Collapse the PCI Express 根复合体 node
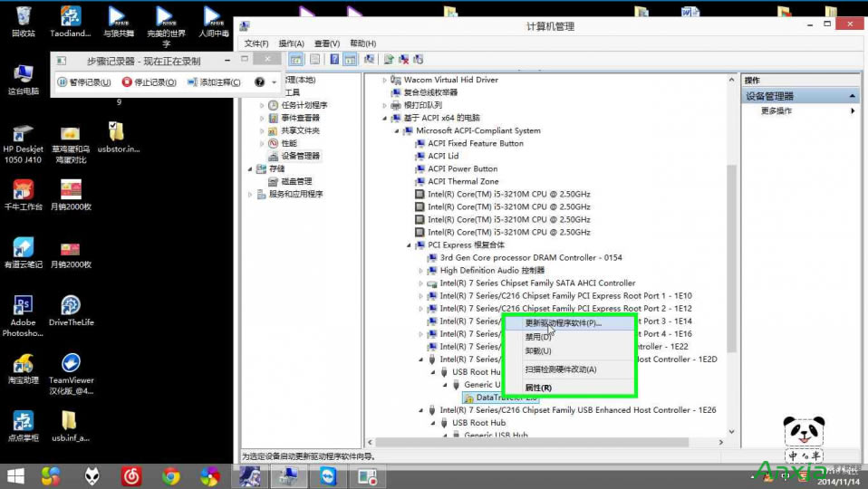The width and height of the screenshot is (868, 489). (409, 245)
